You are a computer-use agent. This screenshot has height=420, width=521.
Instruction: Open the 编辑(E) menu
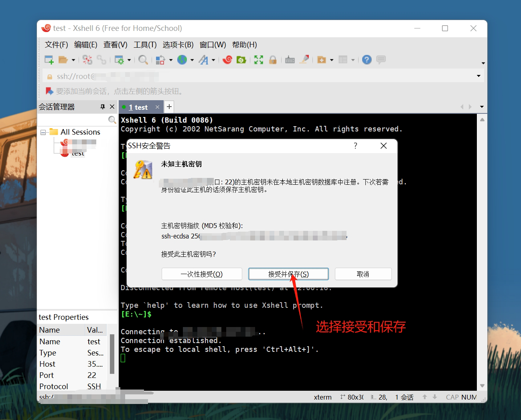coord(86,44)
